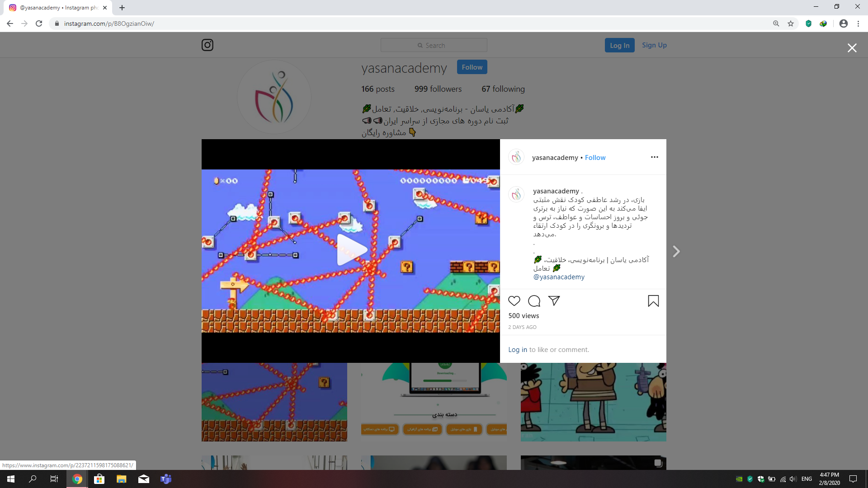Open the comment bubble icon
The image size is (868, 488).
pyautogui.click(x=534, y=301)
